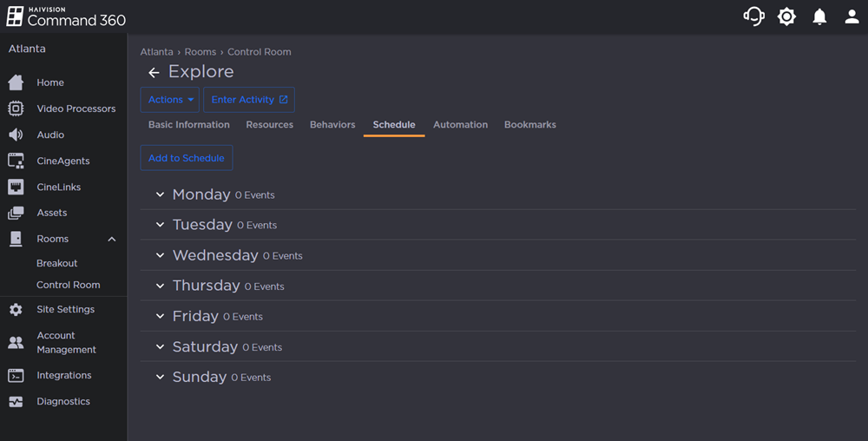Expand the Thursday schedule section
This screenshot has height=441, width=868.
tap(160, 286)
